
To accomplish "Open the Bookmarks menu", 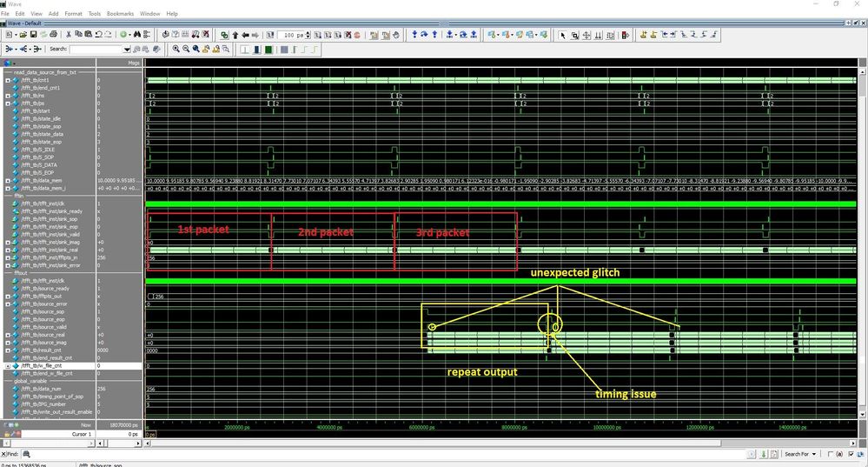I will pos(118,14).
